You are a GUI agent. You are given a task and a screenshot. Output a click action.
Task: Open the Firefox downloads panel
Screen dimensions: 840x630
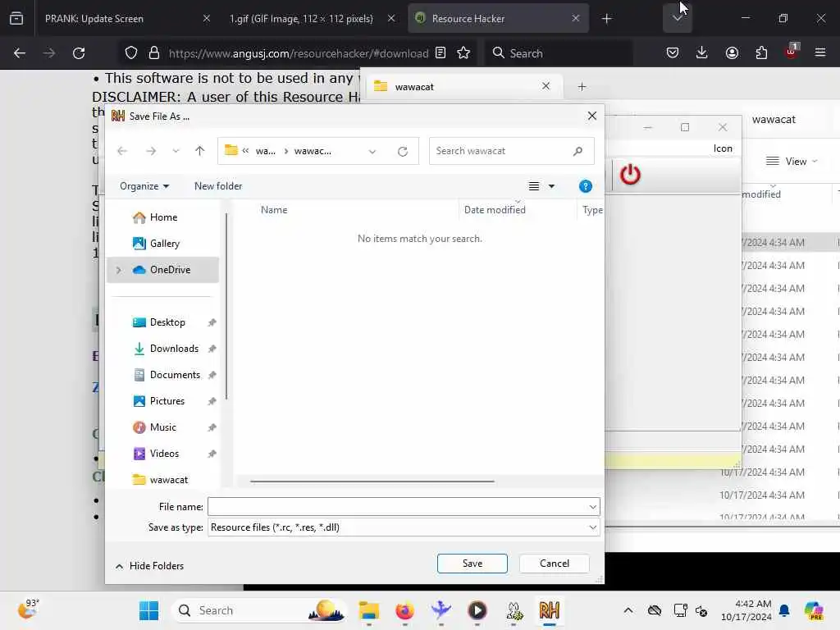(x=702, y=53)
